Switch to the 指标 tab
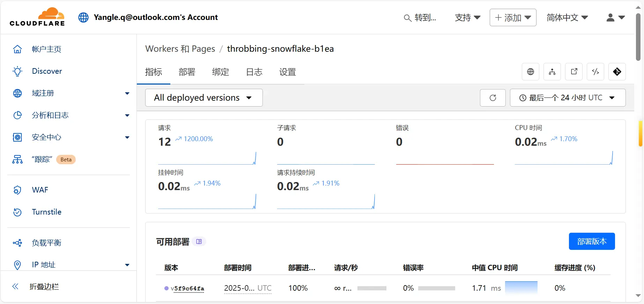 point(154,72)
